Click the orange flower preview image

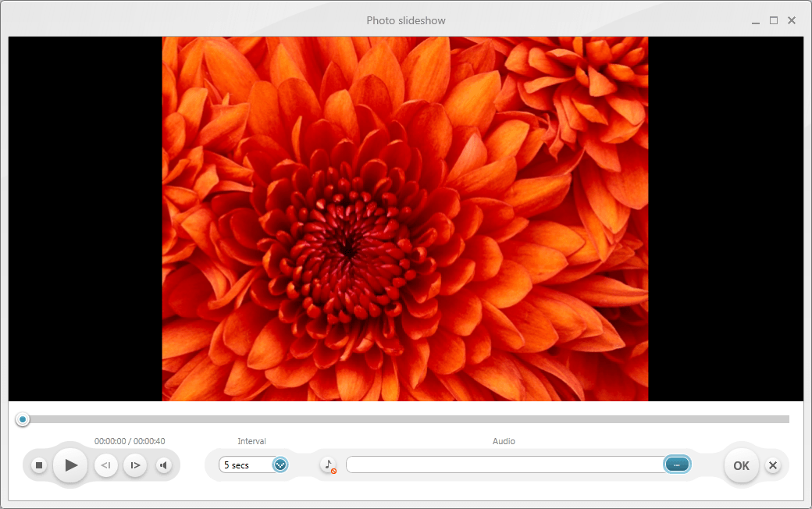tap(404, 219)
